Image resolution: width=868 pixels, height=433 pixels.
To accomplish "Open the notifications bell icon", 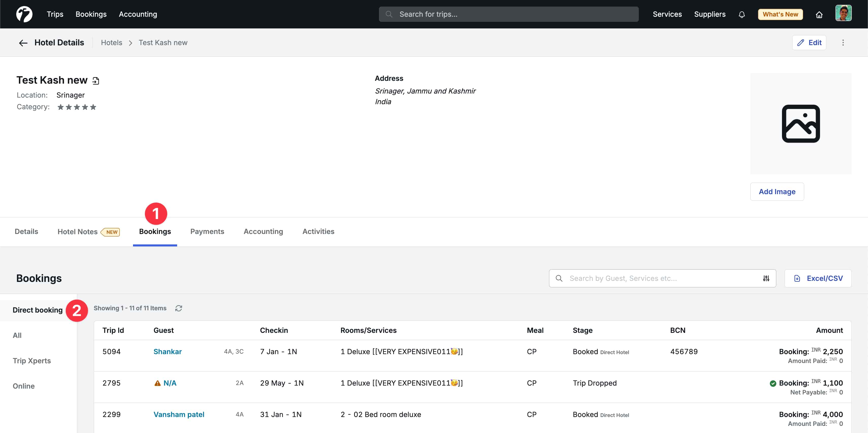I will [742, 14].
